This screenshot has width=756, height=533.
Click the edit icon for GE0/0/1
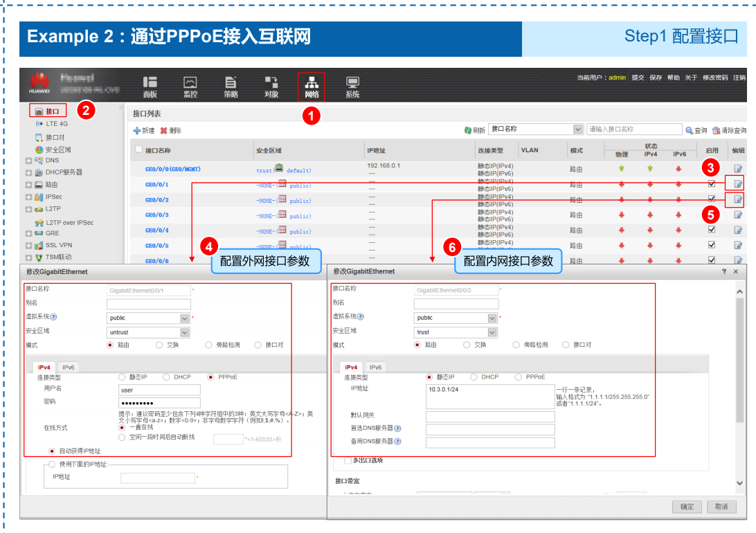coord(738,183)
